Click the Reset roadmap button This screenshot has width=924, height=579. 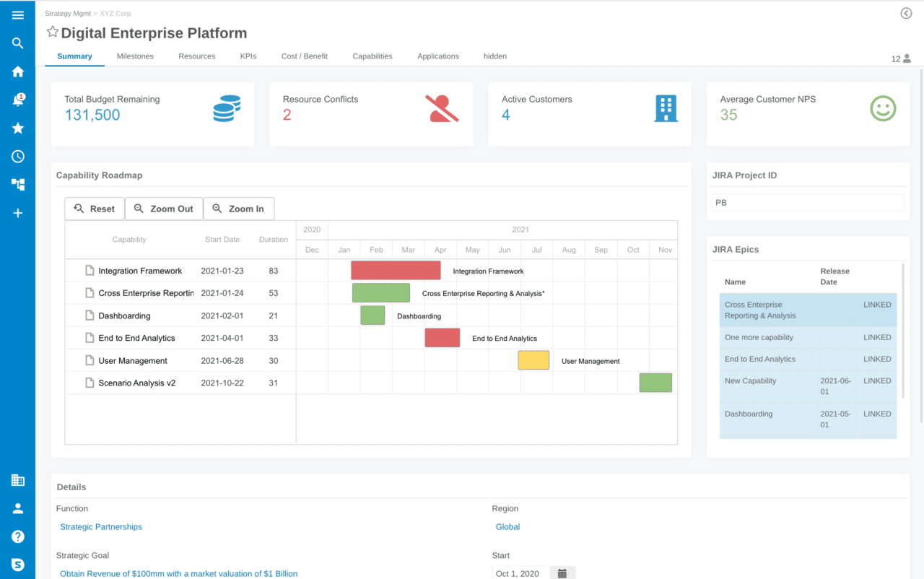click(95, 209)
